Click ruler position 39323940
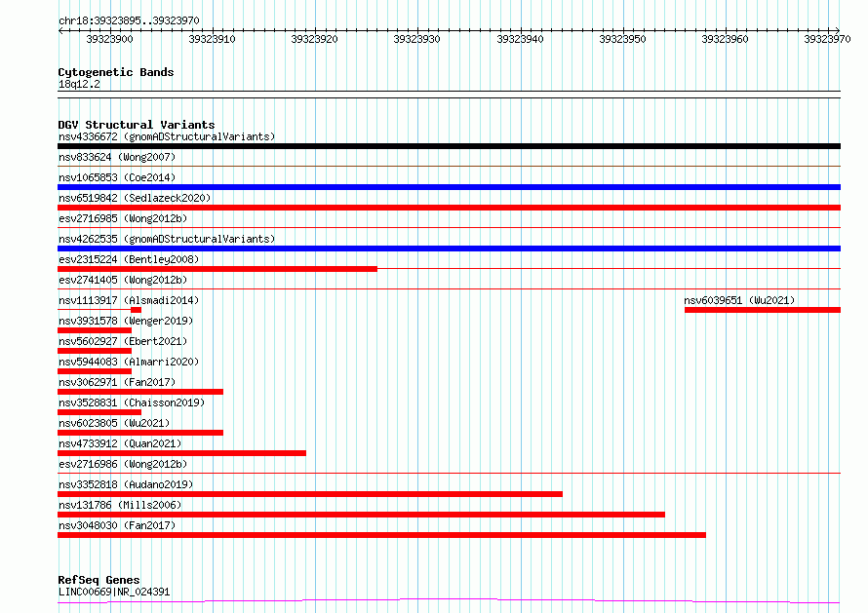868x613 pixels. [x=521, y=39]
